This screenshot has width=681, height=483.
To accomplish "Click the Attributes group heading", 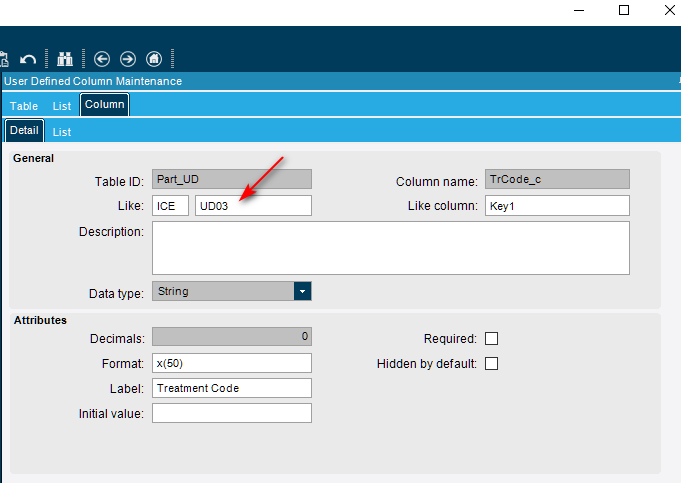I will click(40, 320).
